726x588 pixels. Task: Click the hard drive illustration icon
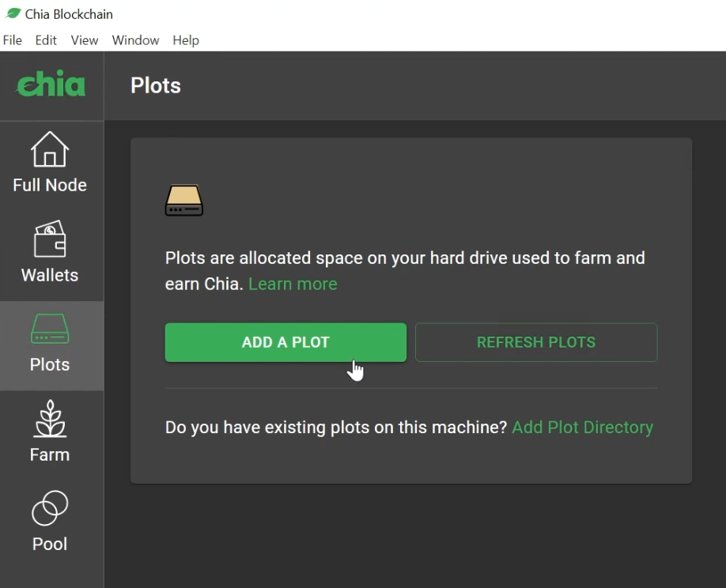point(183,200)
